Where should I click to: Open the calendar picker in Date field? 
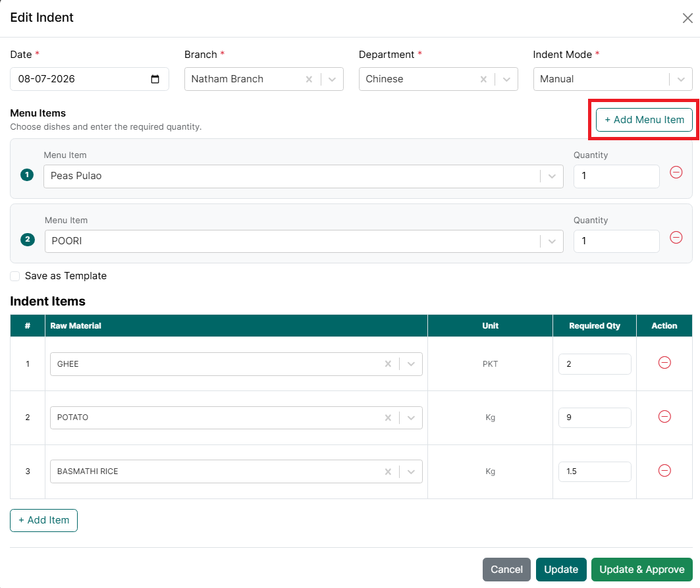155,79
